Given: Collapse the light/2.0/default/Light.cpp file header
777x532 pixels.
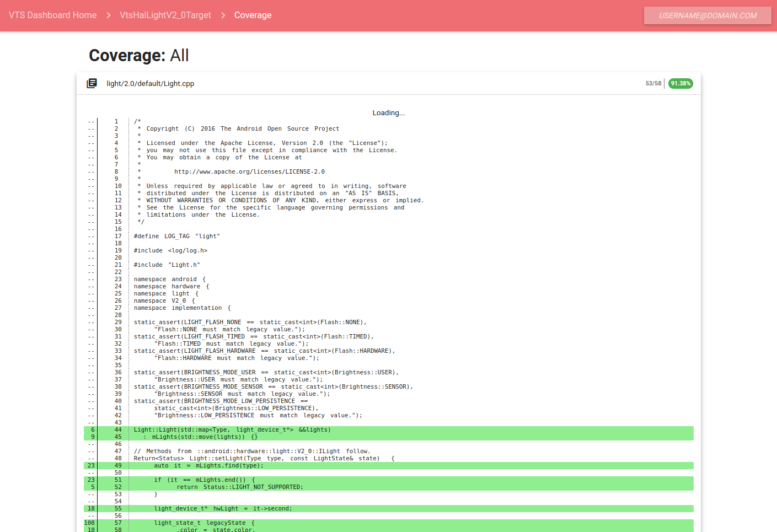Looking at the screenshot, I should point(150,84).
